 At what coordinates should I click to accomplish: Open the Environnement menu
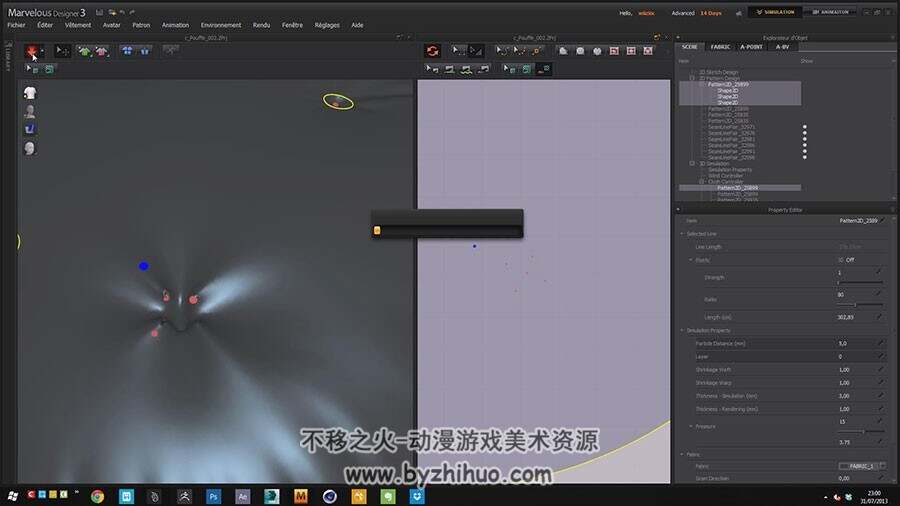221,25
